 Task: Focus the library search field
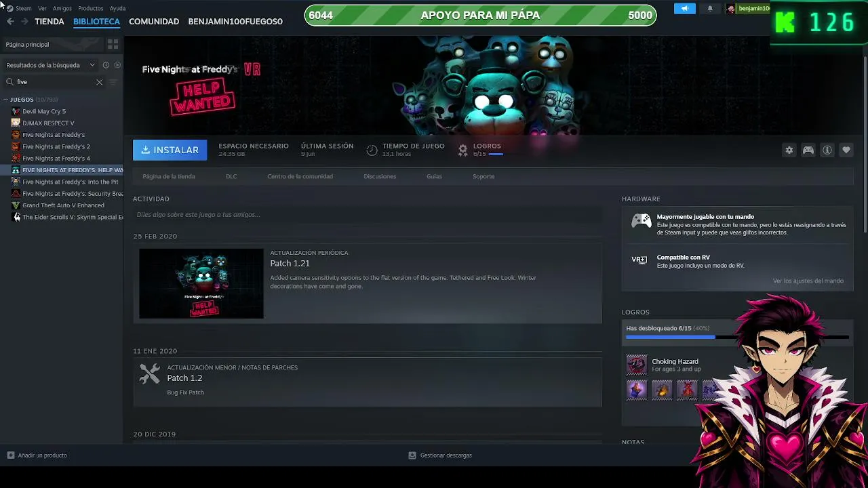tap(54, 82)
